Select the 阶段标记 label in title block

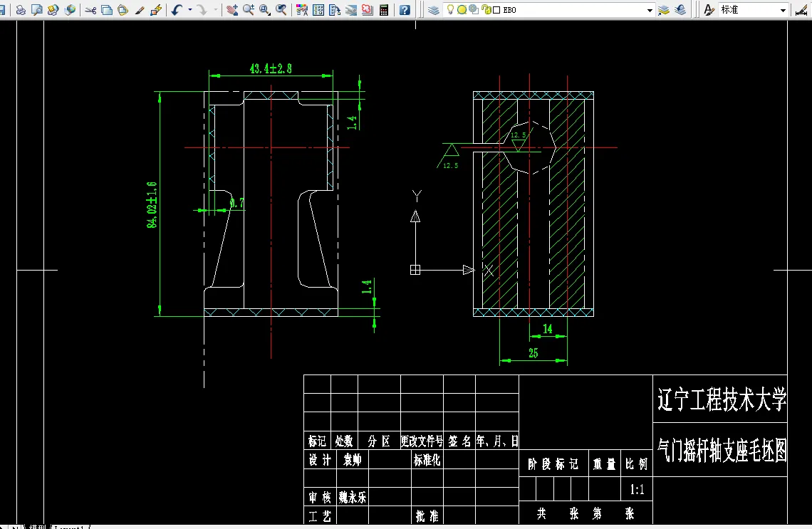[553, 463]
